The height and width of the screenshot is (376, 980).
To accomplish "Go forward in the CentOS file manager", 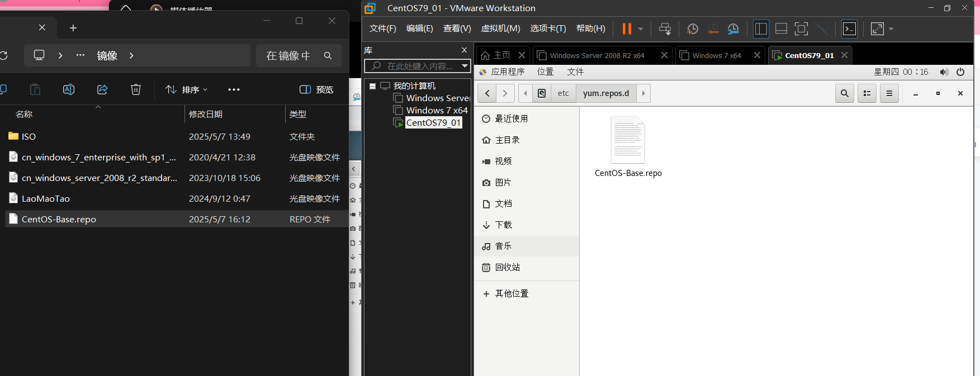I will coord(505,93).
